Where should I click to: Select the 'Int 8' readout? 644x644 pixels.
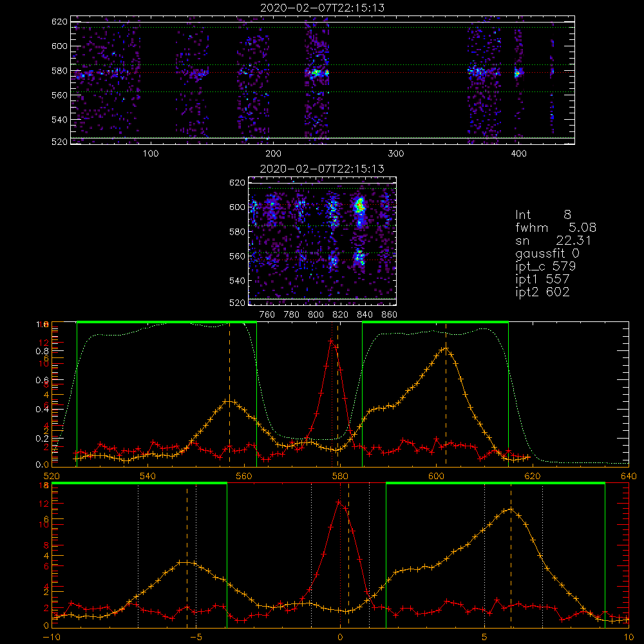[x=544, y=215]
